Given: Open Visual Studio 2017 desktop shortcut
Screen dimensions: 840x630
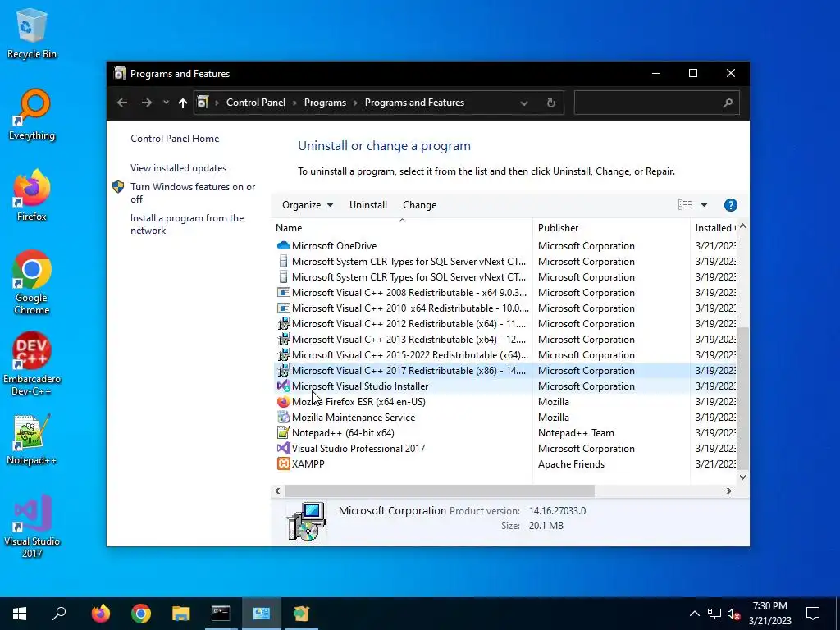Looking at the screenshot, I should click(32, 526).
